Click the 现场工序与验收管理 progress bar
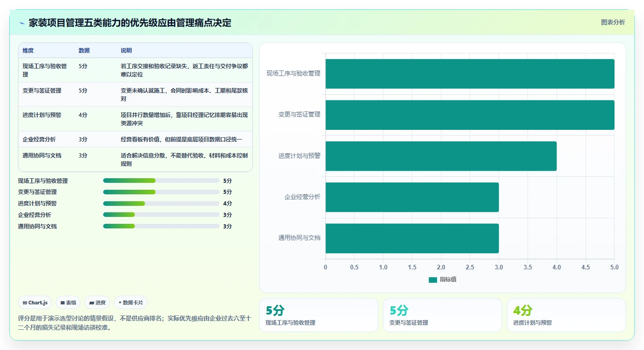 (161, 181)
